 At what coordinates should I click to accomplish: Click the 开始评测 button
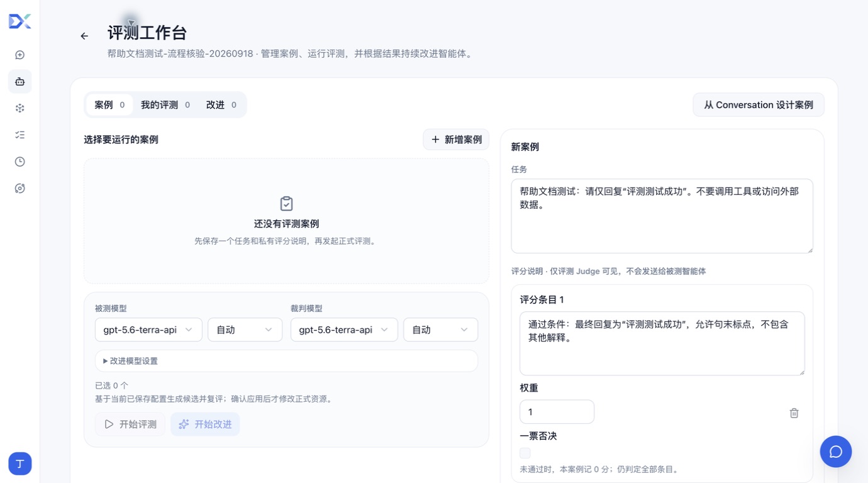coord(130,425)
